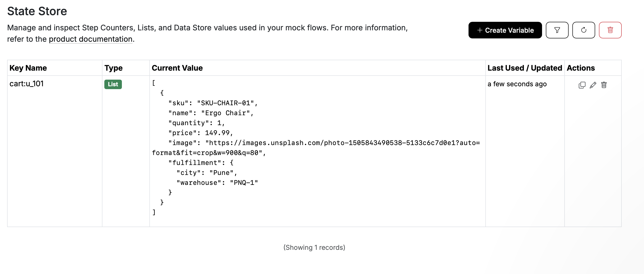The width and height of the screenshot is (644, 274).
Task: Edit the cart:u_101 variable
Action: tap(593, 85)
